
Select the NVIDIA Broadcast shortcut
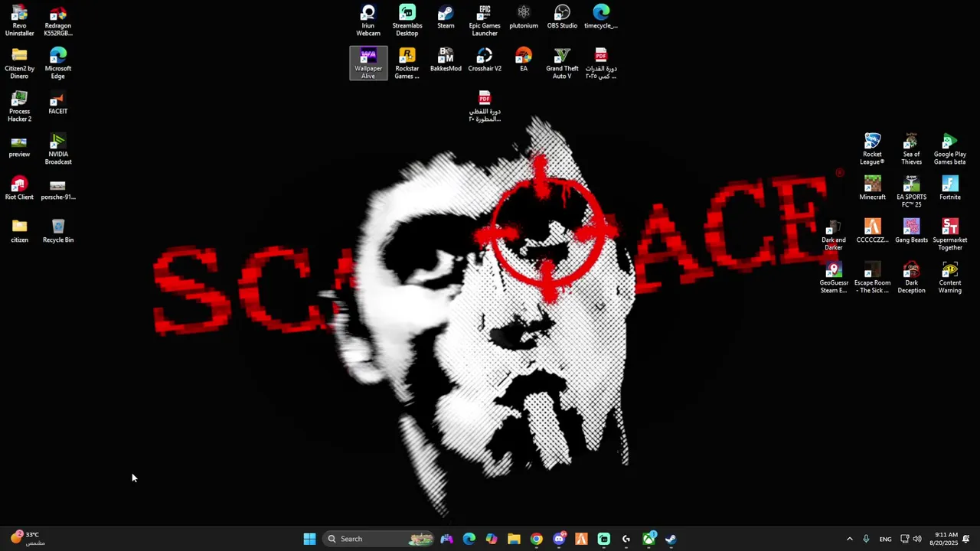pyautogui.click(x=58, y=149)
